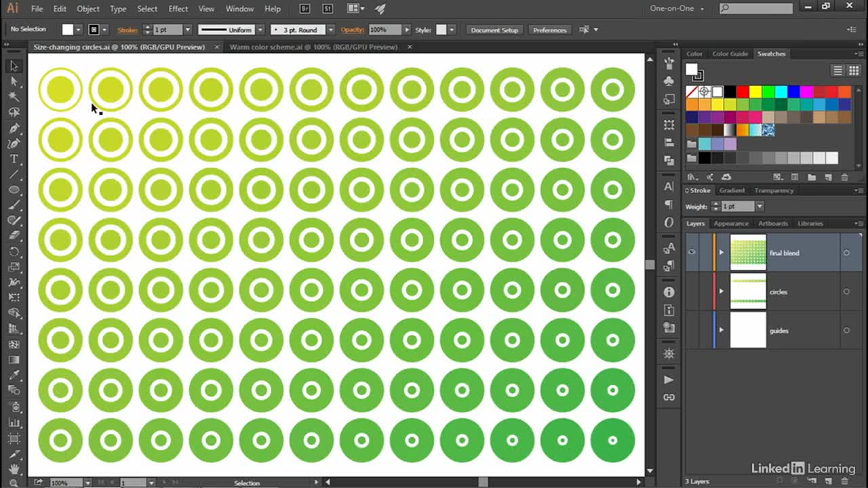Select the Line Segment tool
The image size is (868, 488).
[14, 175]
